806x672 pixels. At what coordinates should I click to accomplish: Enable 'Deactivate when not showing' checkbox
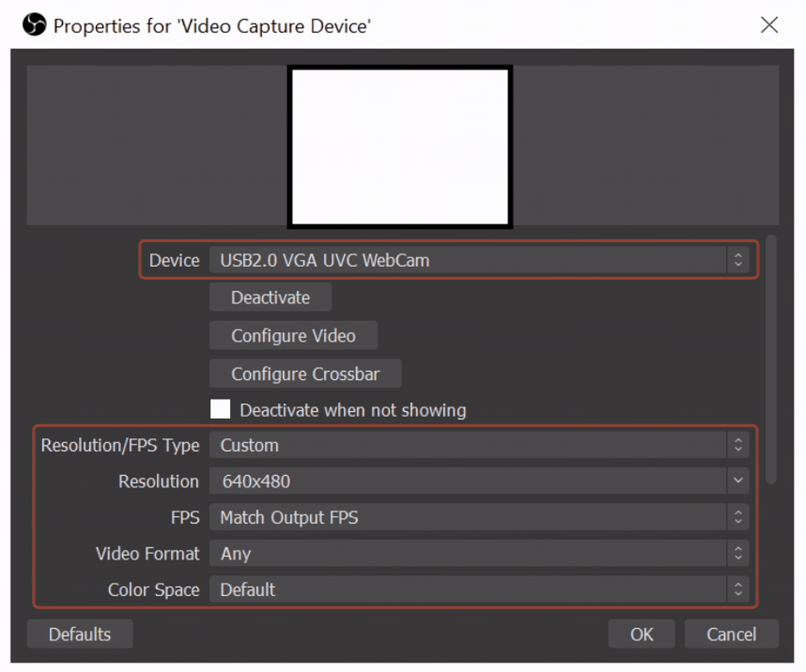(x=220, y=409)
